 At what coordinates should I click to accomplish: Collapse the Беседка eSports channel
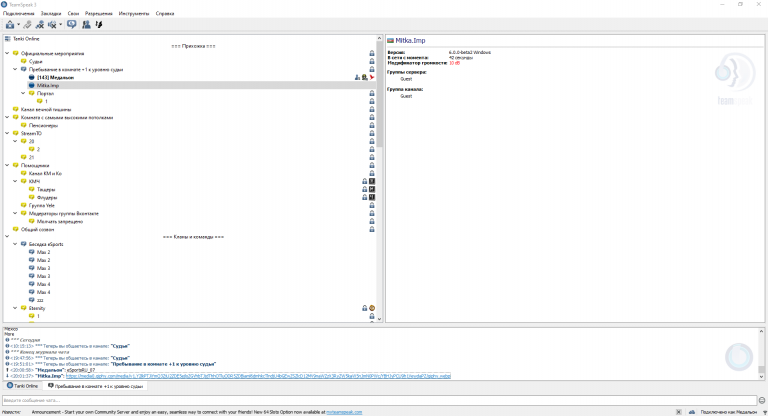pyautogui.click(x=15, y=244)
